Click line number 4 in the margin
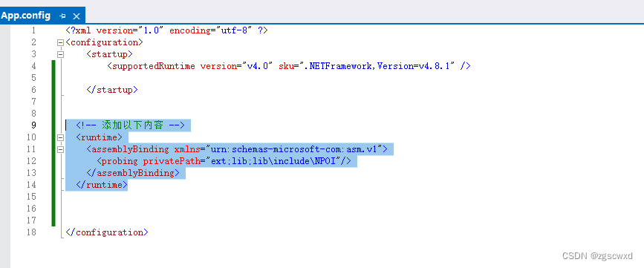Image resolution: width=644 pixels, height=268 pixels. [x=33, y=66]
